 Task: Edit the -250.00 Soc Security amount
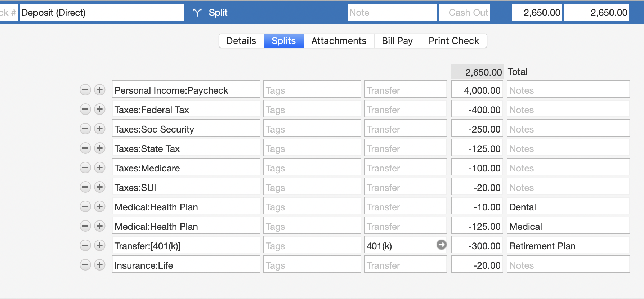click(477, 128)
